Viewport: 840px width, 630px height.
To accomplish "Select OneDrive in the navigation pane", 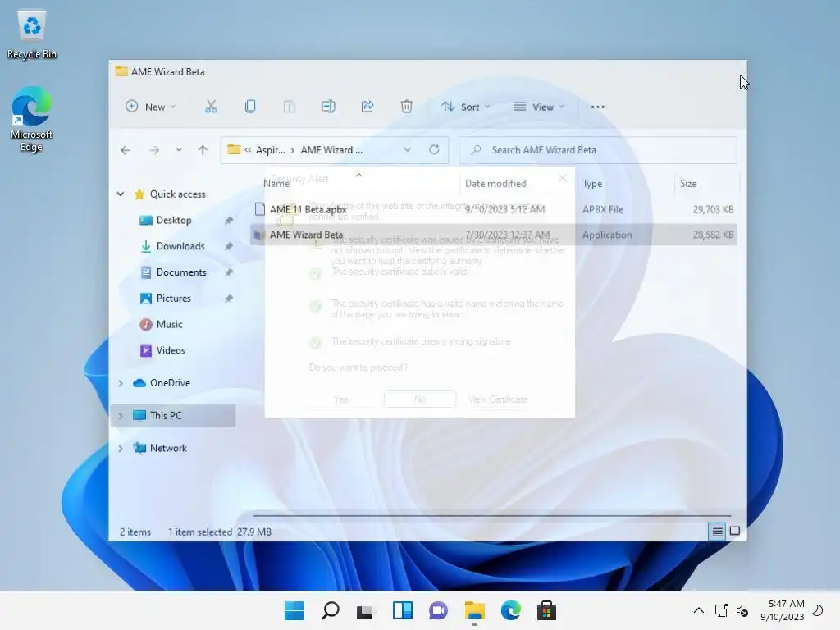I will click(x=170, y=383).
